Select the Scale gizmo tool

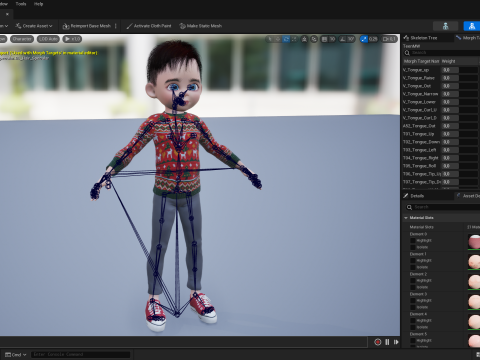tap(294, 39)
